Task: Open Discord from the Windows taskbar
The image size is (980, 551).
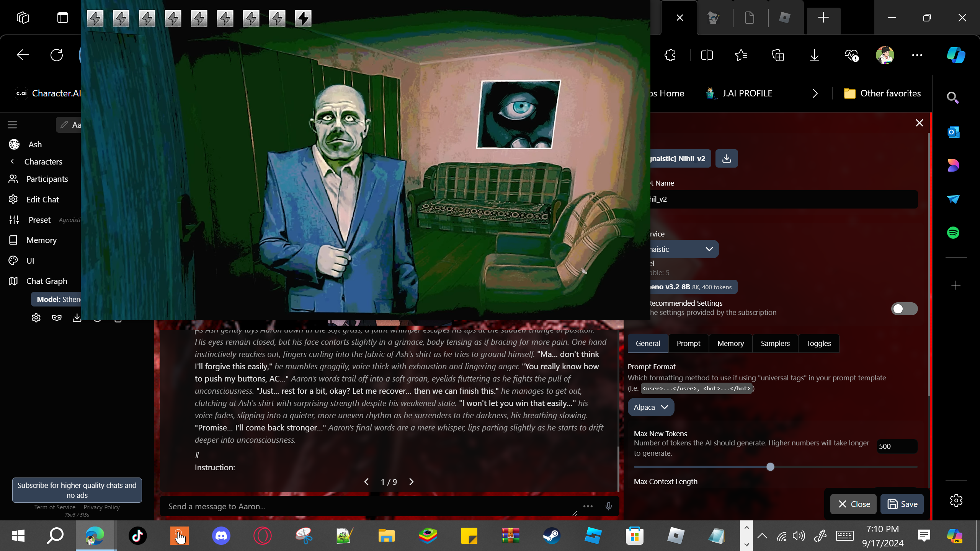Action: (x=221, y=535)
